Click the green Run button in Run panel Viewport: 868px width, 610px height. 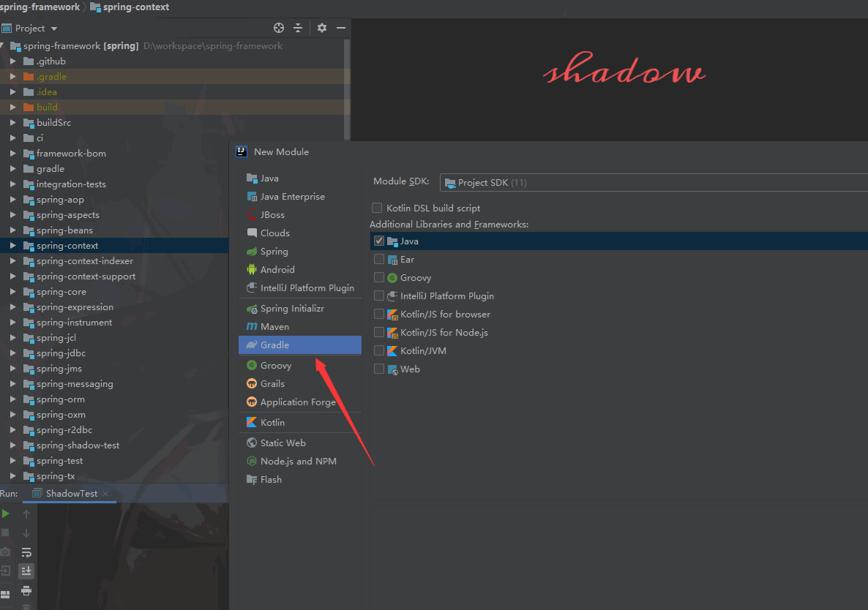tap(6, 513)
